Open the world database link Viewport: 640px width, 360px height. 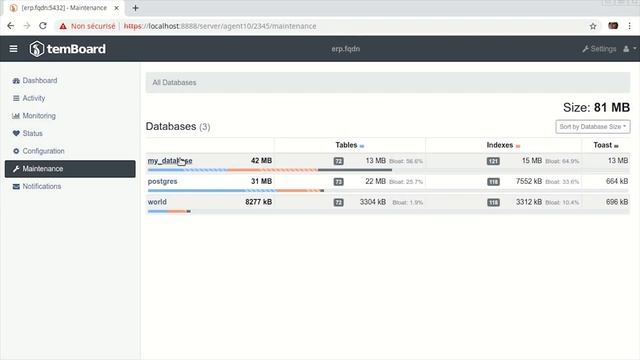coord(157,202)
